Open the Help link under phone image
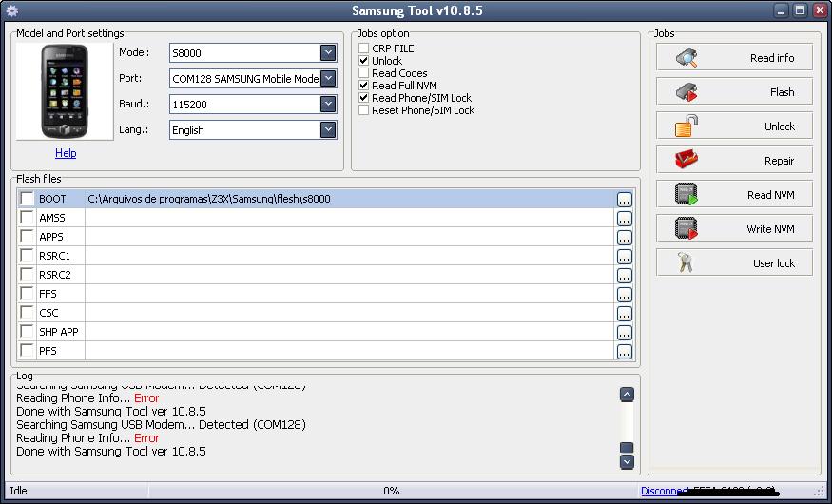The height and width of the screenshot is (504, 832). point(66,153)
